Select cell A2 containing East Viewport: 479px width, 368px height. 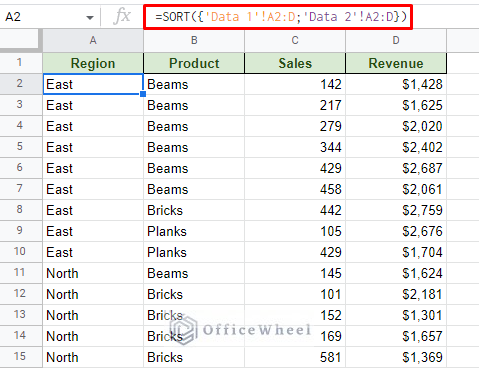(93, 84)
